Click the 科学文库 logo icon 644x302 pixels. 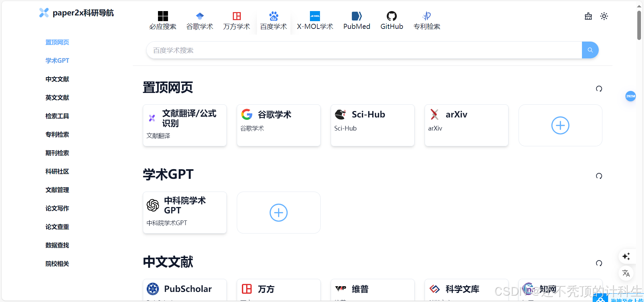pyautogui.click(x=435, y=289)
